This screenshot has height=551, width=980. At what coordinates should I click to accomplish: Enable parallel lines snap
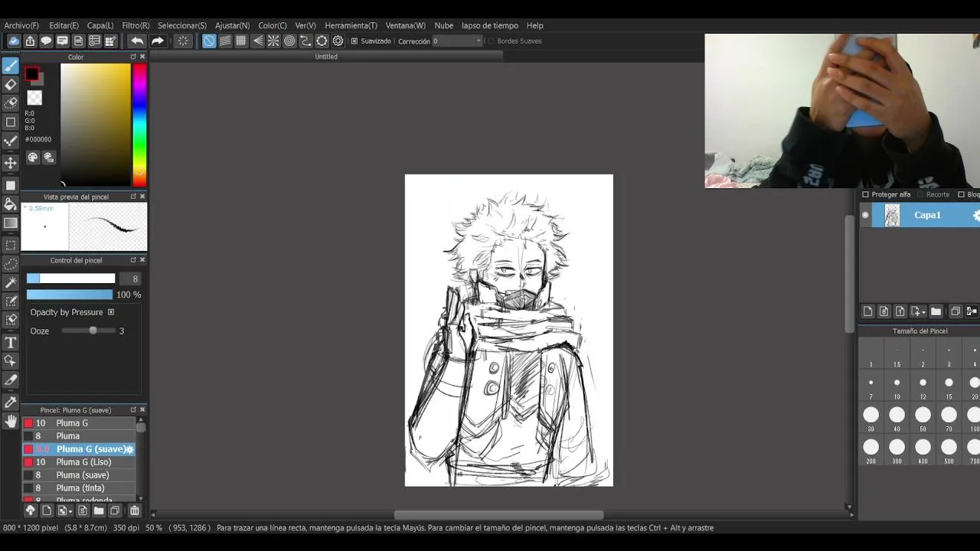coord(225,41)
